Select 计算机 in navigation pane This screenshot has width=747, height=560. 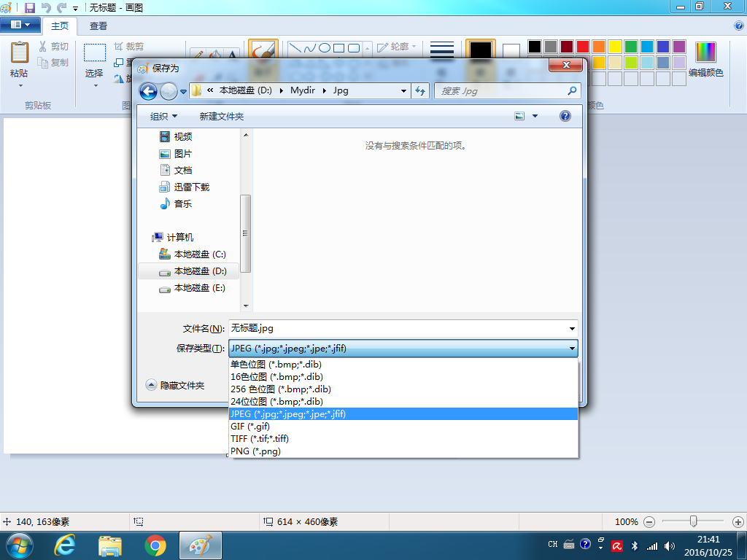point(172,237)
